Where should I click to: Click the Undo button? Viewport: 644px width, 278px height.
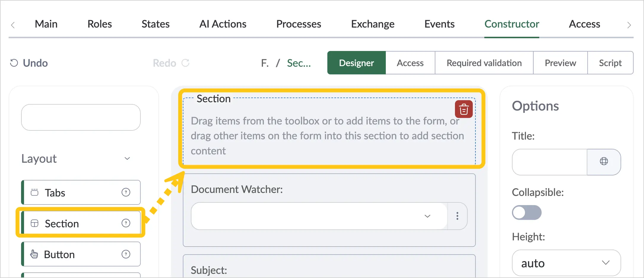tap(29, 63)
